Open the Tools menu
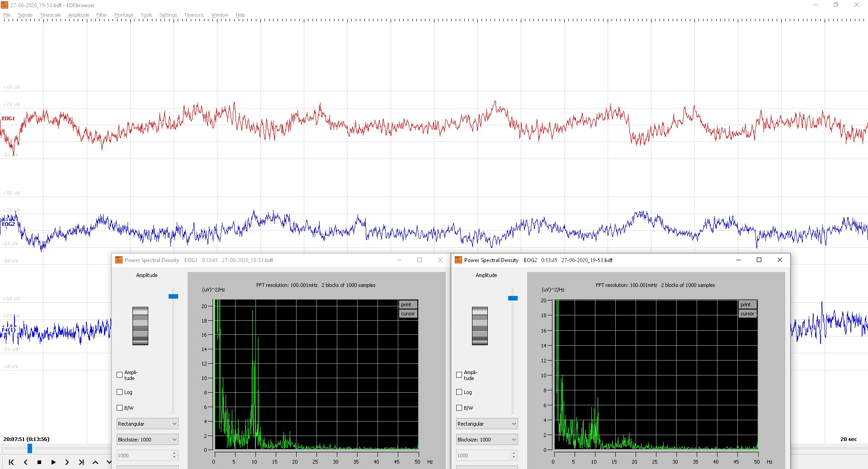This screenshot has width=868, height=469. click(x=146, y=15)
